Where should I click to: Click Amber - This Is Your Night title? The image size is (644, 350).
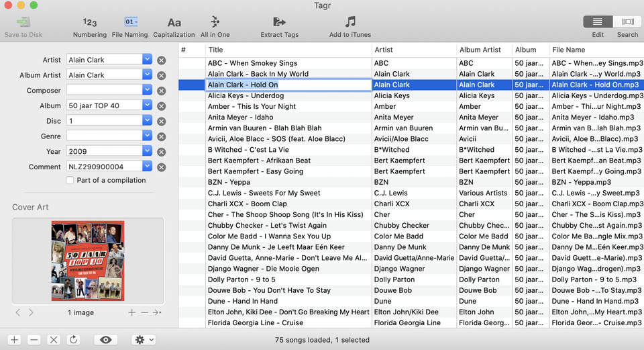(x=252, y=107)
